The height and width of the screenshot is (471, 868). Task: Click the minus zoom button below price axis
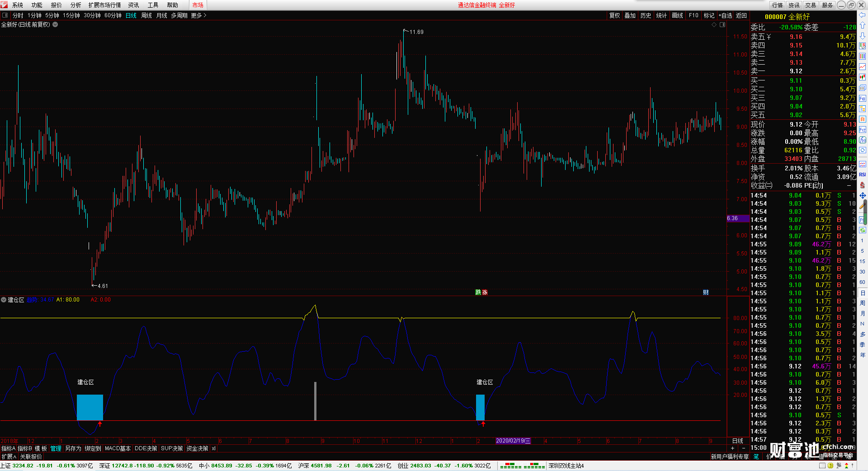pyautogui.click(x=744, y=448)
